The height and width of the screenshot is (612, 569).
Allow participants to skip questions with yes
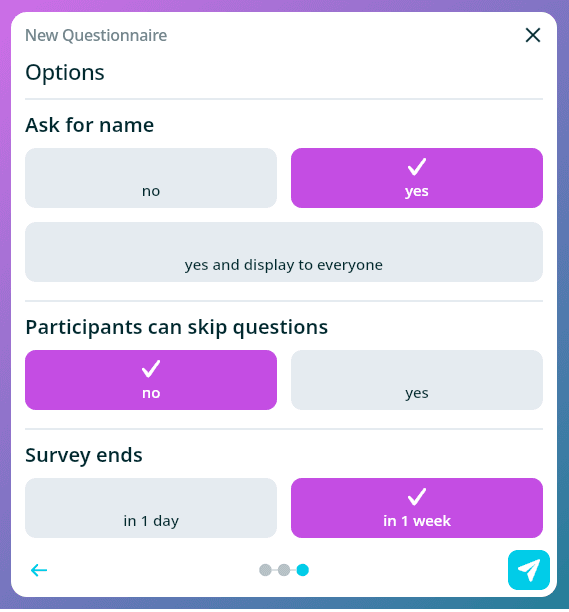(x=417, y=380)
